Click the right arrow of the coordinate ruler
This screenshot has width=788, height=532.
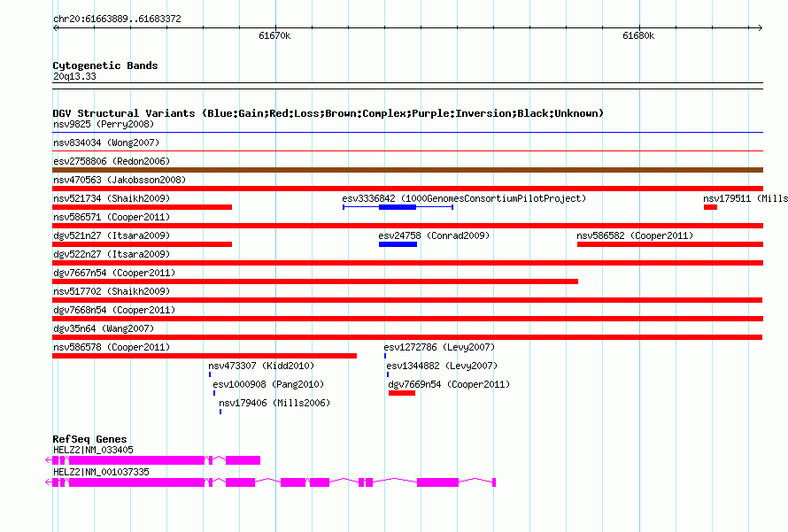tap(760, 27)
